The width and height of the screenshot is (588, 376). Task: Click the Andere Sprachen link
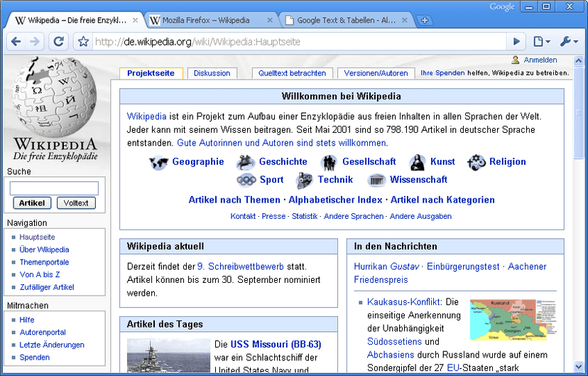354,216
